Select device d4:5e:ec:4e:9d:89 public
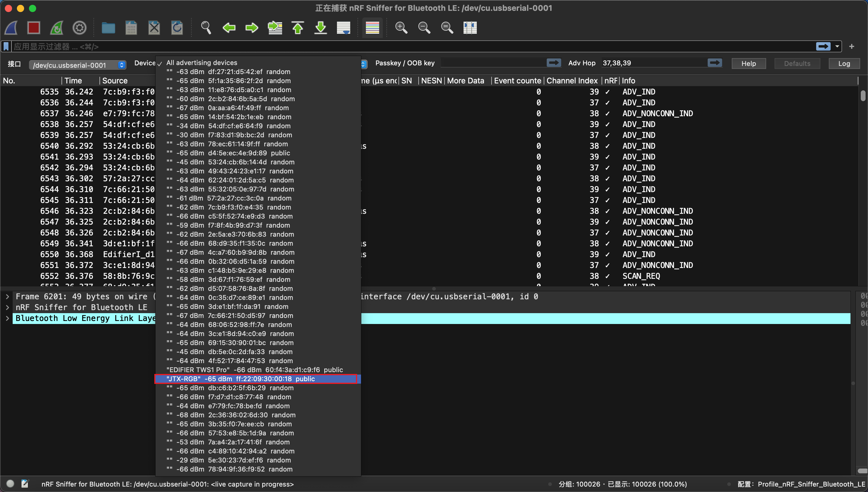Image resolution: width=868 pixels, height=492 pixels. [258, 153]
